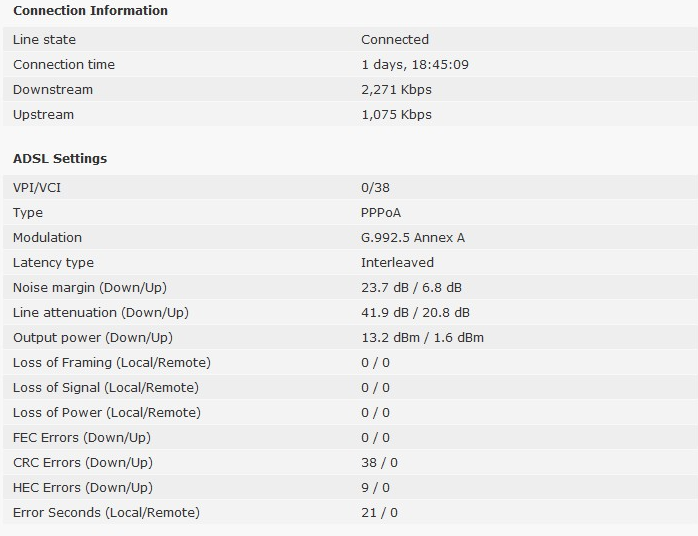Click the Loss of Framing (Local/Remote) label

[112, 363]
